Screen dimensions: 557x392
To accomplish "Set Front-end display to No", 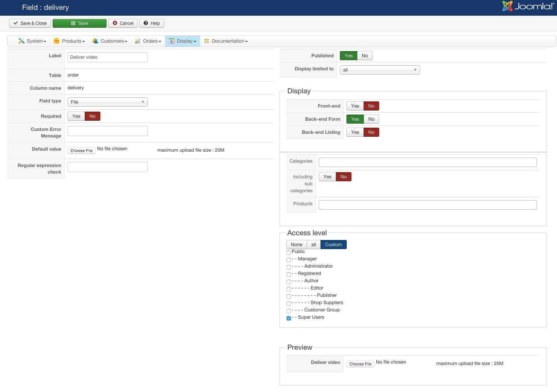I will tap(371, 106).
